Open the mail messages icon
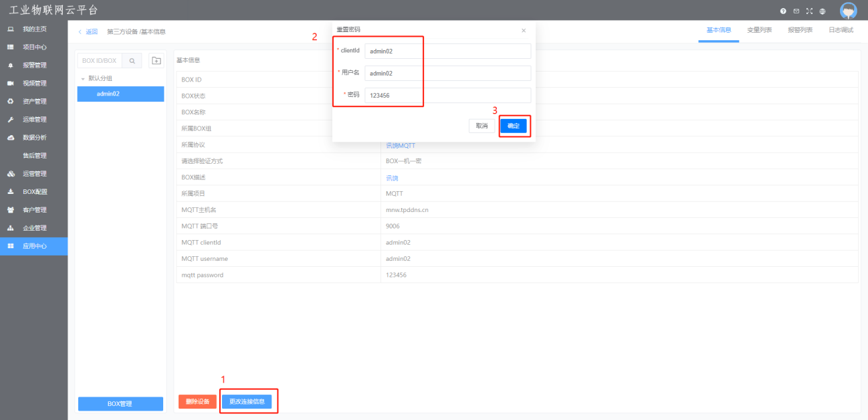 [796, 11]
